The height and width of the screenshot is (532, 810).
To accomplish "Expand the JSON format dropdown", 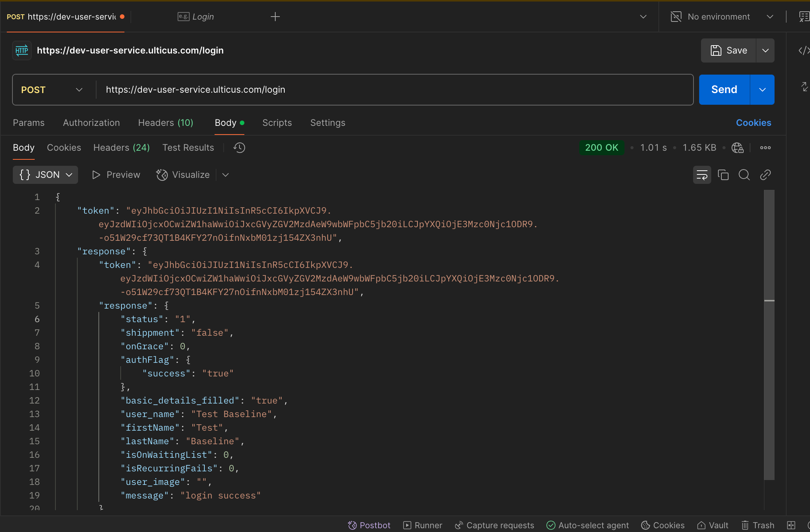I will coord(45,175).
